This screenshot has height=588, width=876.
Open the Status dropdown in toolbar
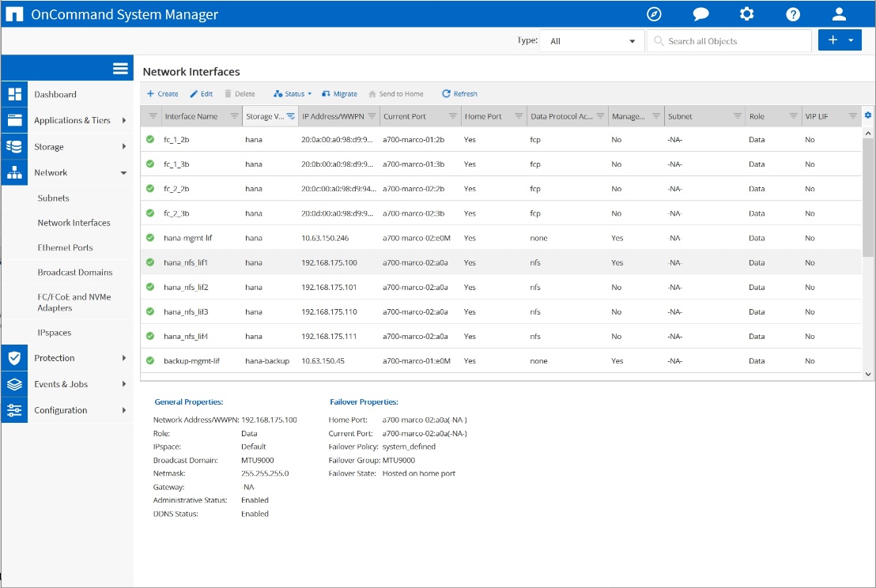[x=293, y=94]
